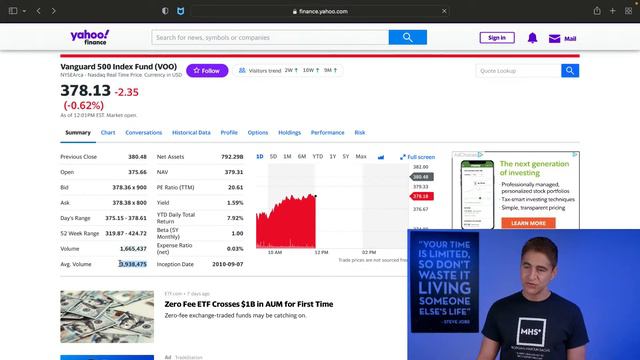Click the LEARN MORE ad button
Screen dimensions: 640x360
tap(528, 223)
